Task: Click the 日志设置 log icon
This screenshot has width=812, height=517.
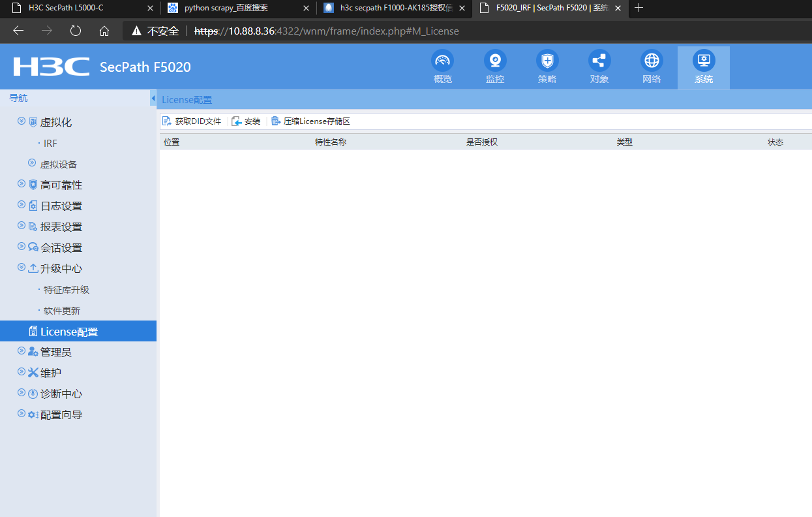Action: click(33, 206)
